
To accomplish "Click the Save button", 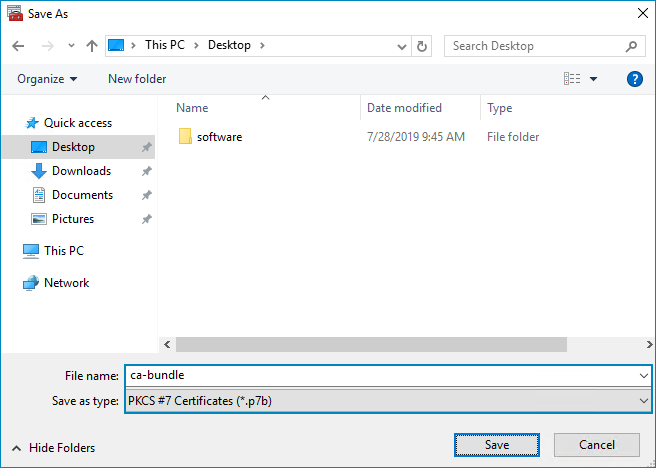I will [x=497, y=445].
